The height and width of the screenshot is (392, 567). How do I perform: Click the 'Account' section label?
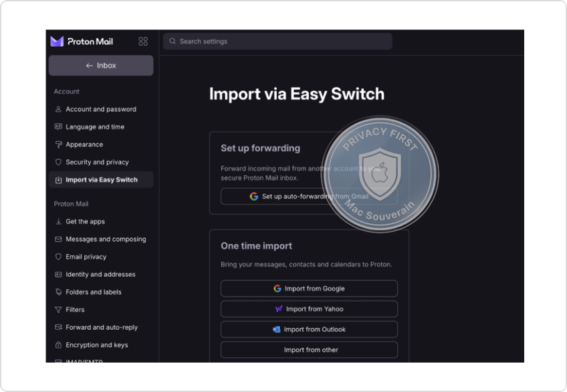[67, 92]
